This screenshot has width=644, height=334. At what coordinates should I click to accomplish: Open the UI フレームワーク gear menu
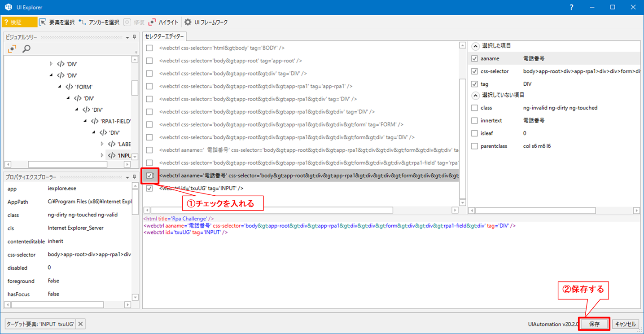[206, 22]
